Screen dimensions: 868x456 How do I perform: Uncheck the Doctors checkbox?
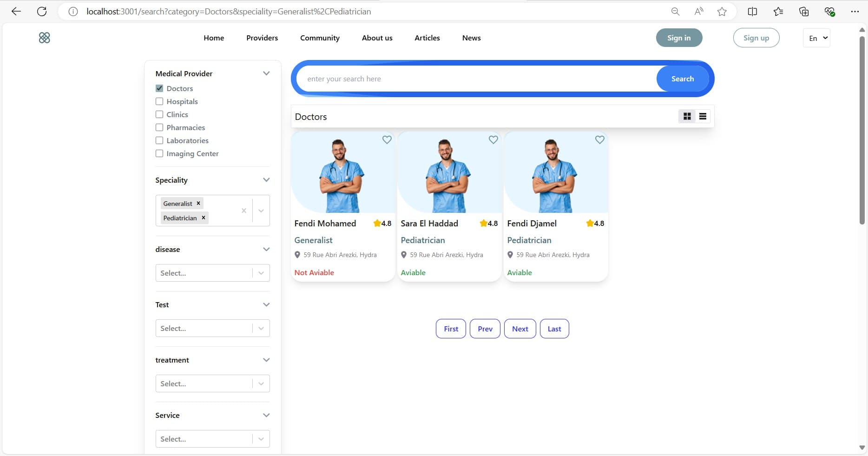pos(159,88)
